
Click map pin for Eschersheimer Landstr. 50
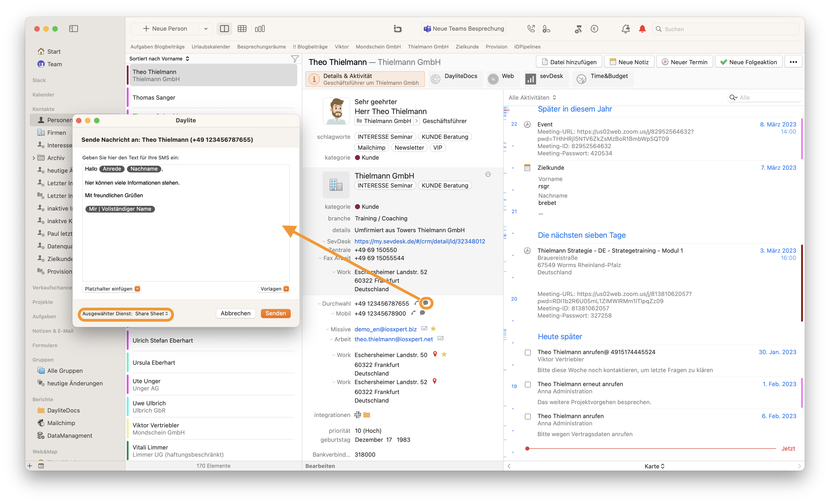click(435, 354)
